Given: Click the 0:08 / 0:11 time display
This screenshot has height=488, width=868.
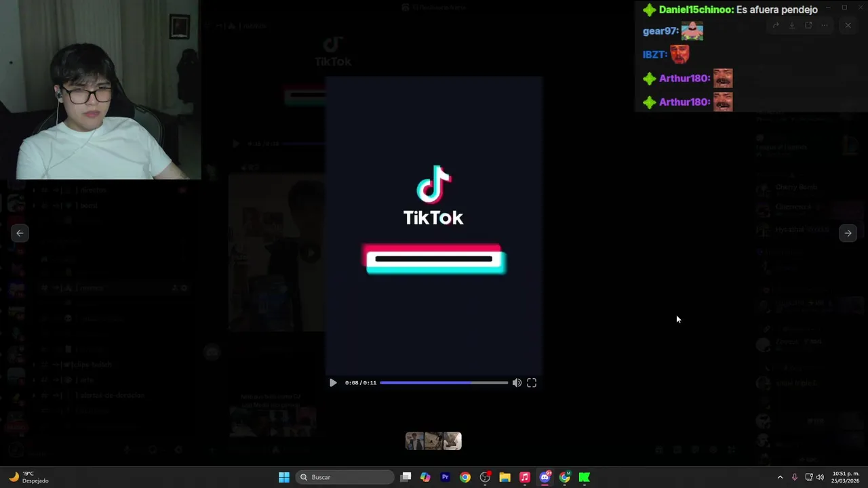Looking at the screenshot, I should tap(360, 383).
